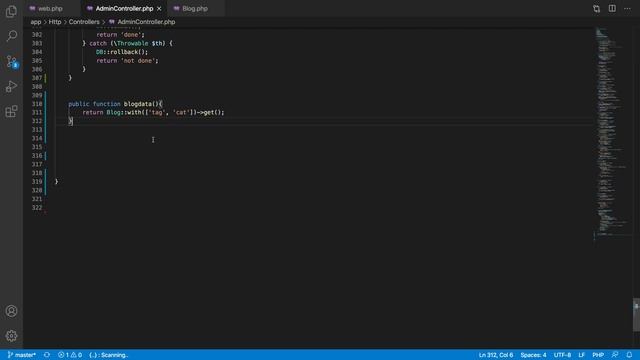Screen dimensions: 640x360
Task: Open the Explorer view in activity bar
Action: tap(11, 11)
